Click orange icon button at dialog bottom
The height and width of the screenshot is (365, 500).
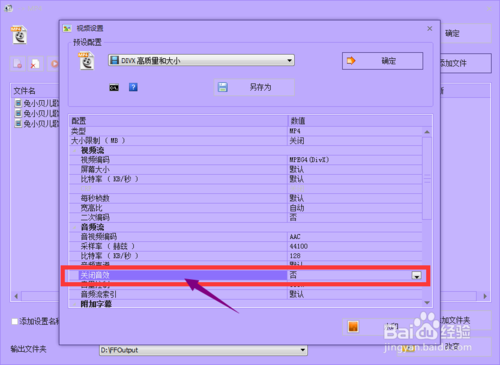coord(353,326)
